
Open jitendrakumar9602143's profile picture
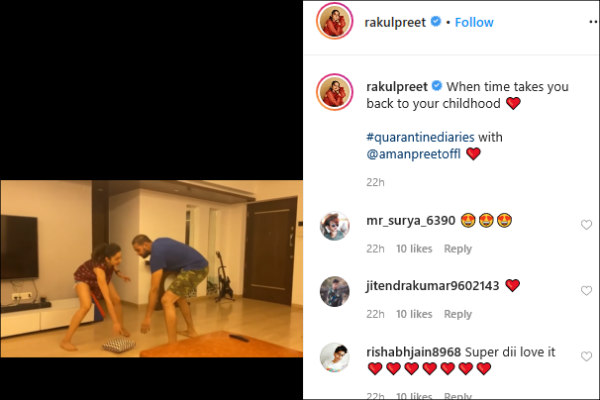333,292
